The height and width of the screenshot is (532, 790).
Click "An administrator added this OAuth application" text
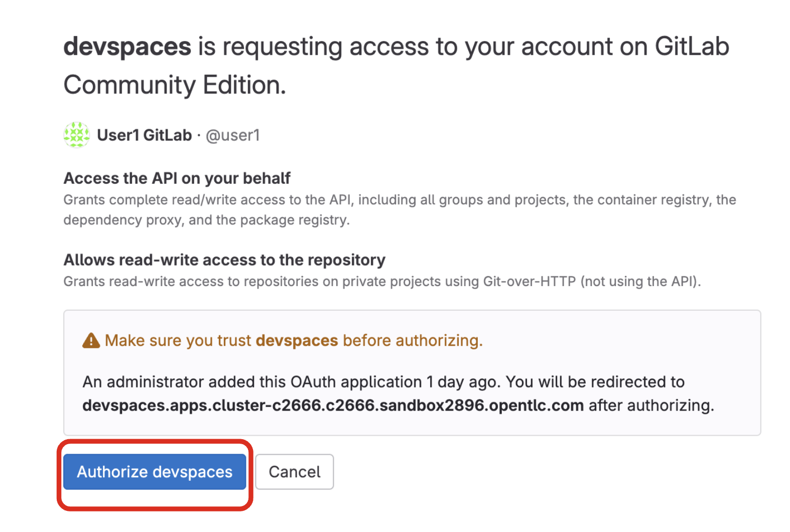252,382
